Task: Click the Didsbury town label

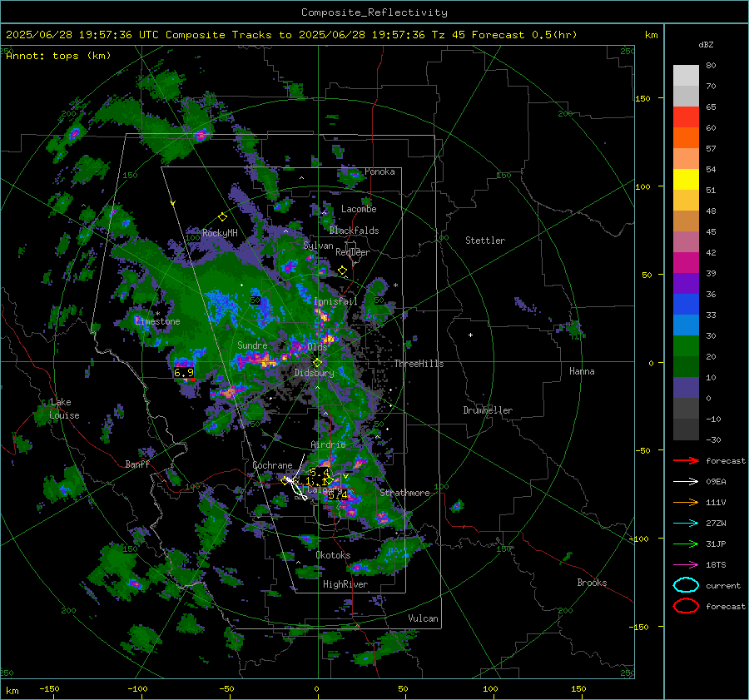Action: coord(315,373)
